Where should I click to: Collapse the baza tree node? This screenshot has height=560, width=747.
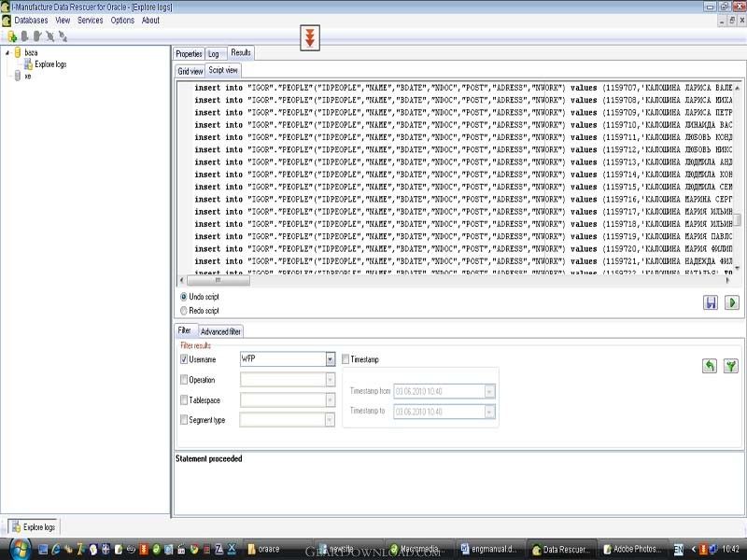(x=7, y=53)
